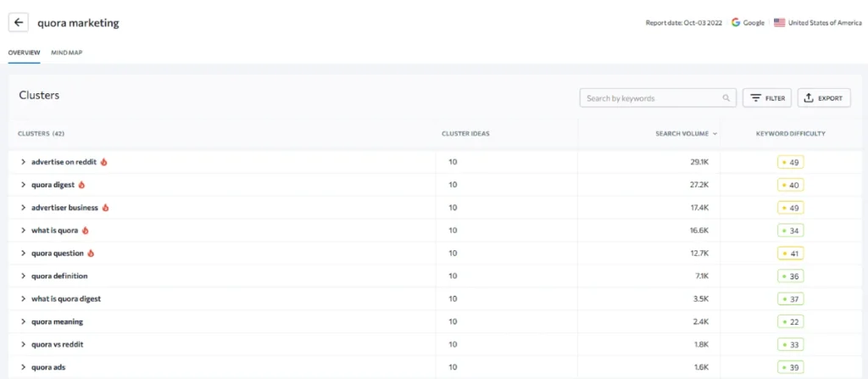Sort by Search Volume column header

click(686, 133)
